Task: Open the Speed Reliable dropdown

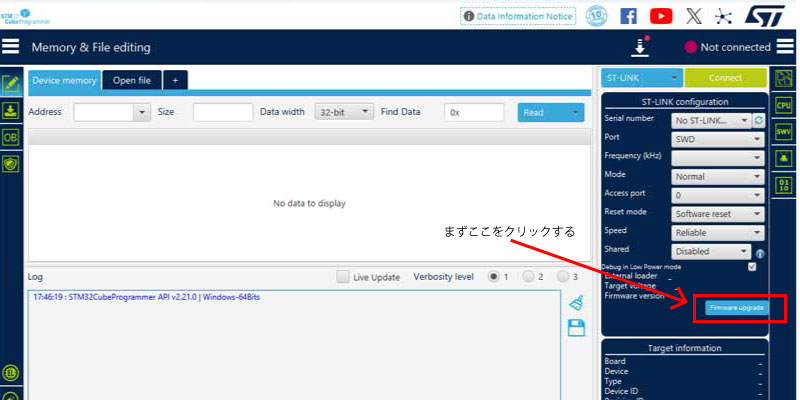Action: [717, 233]
